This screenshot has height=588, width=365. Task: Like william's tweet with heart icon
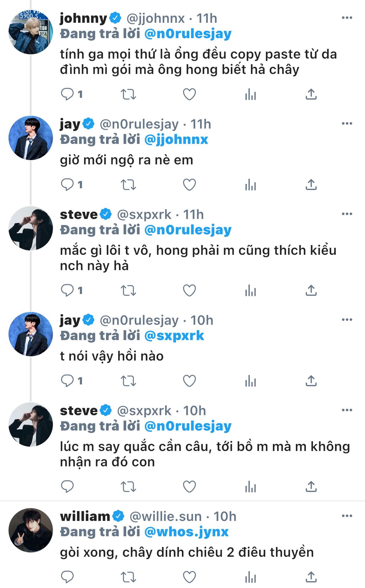189,577
